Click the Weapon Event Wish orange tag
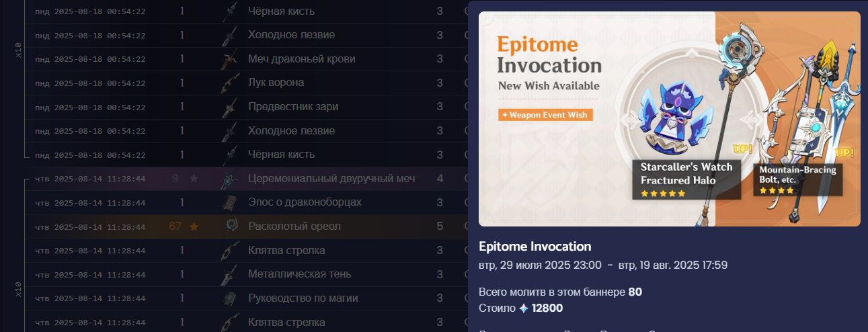868x332 pixels. 545,115
